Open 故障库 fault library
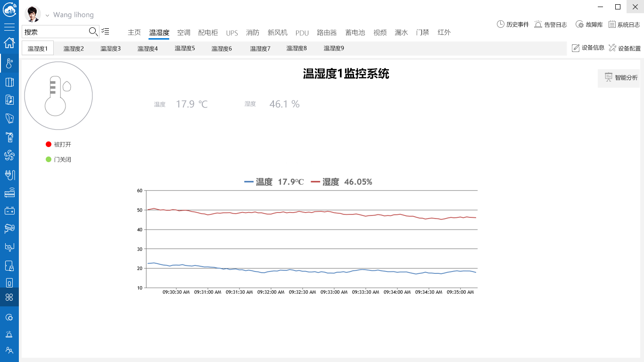Image resolution: width=644 pixels, height=362 pixels. click(589, 24)
